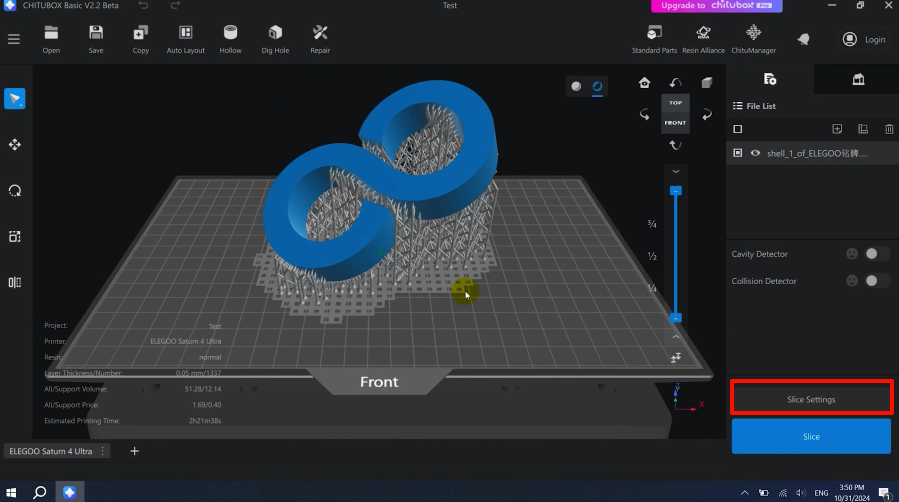Open the Repair tool

pyautogui.click(x=320, y=38)
